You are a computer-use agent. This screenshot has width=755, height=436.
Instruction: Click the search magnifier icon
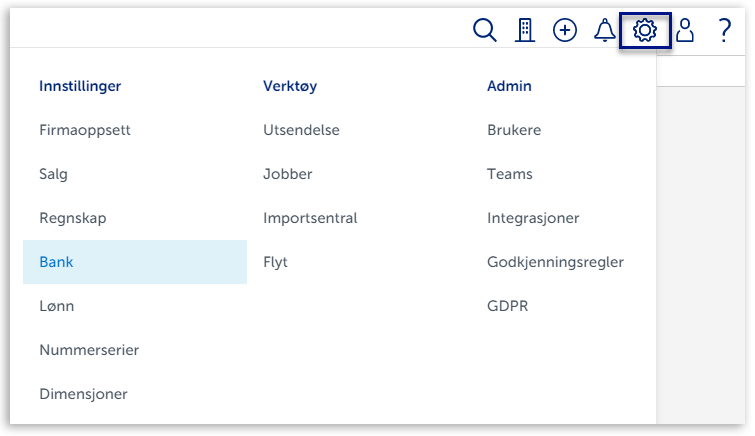coord(484,31)
